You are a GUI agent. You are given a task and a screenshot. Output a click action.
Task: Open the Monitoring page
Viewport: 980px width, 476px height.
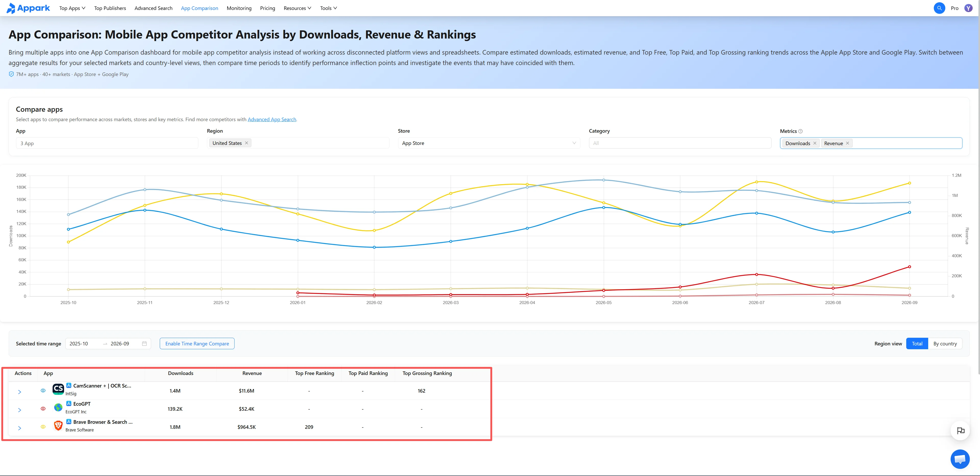239,8
